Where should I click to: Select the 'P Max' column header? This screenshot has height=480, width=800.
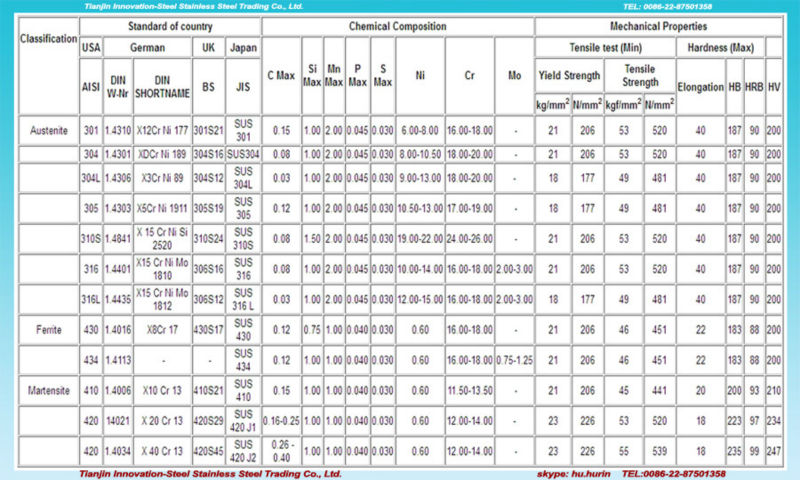coord(357,75)
